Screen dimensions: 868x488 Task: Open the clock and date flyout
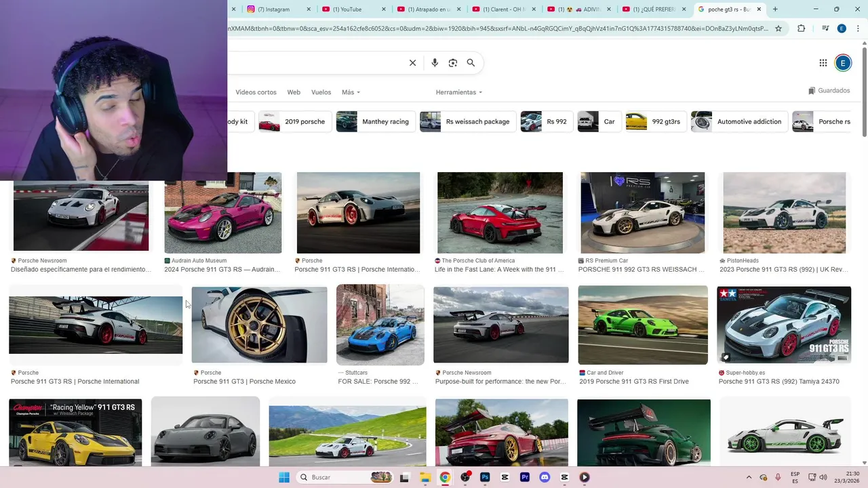847,477
